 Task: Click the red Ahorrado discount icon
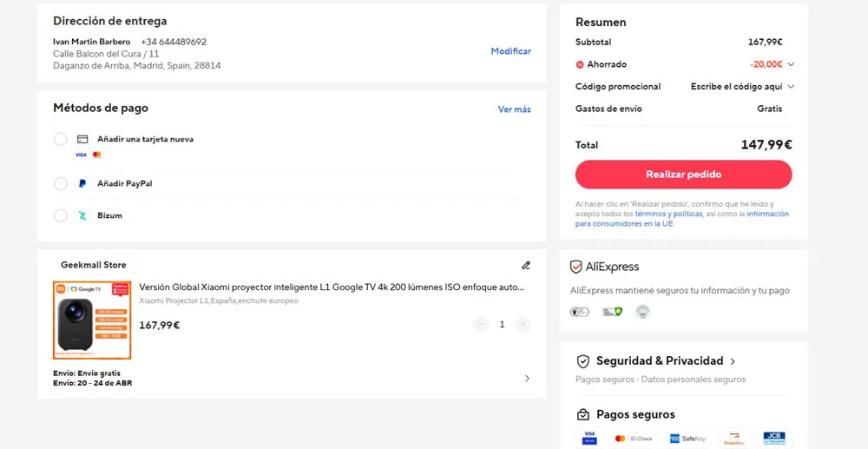(x=580, y=64)
